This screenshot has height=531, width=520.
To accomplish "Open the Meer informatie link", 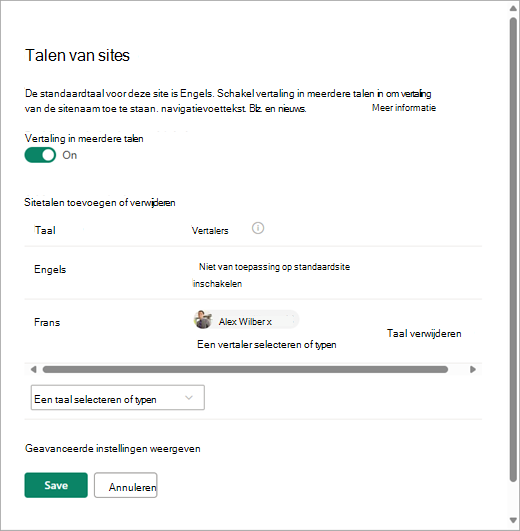I will pos(404,108).
